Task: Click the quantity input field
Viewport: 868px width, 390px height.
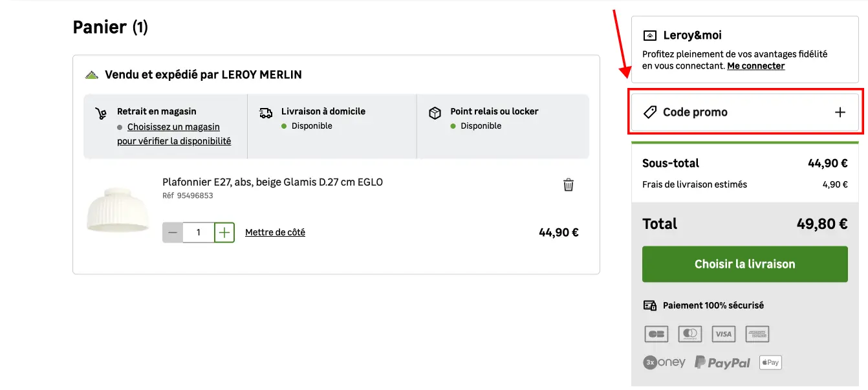Action: point(198,232)
